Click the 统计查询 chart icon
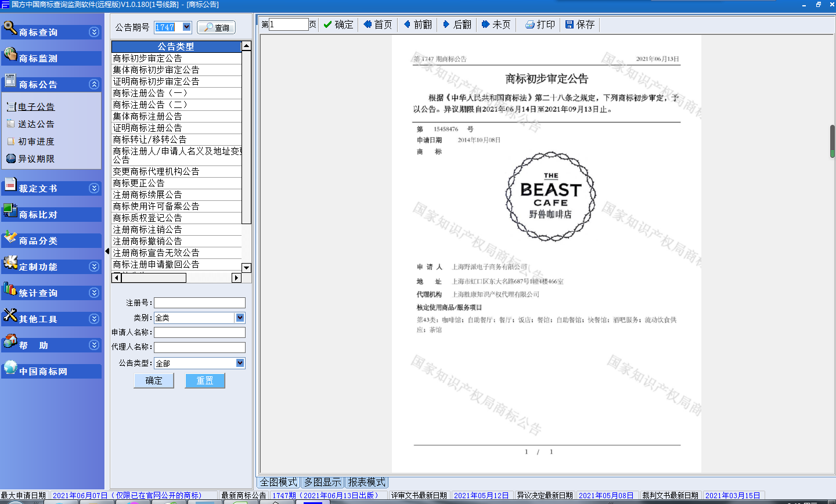 point(10,289)
